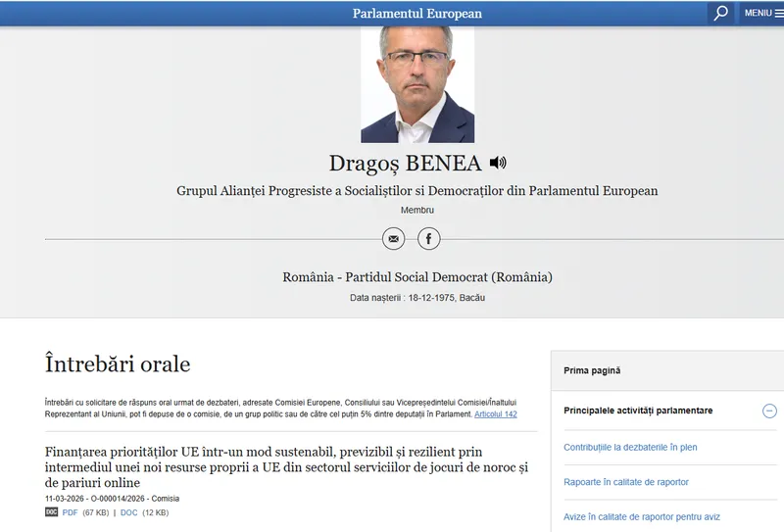
Task: Download the PDF version (67 KB)
Action: click(x=70, y=512)
